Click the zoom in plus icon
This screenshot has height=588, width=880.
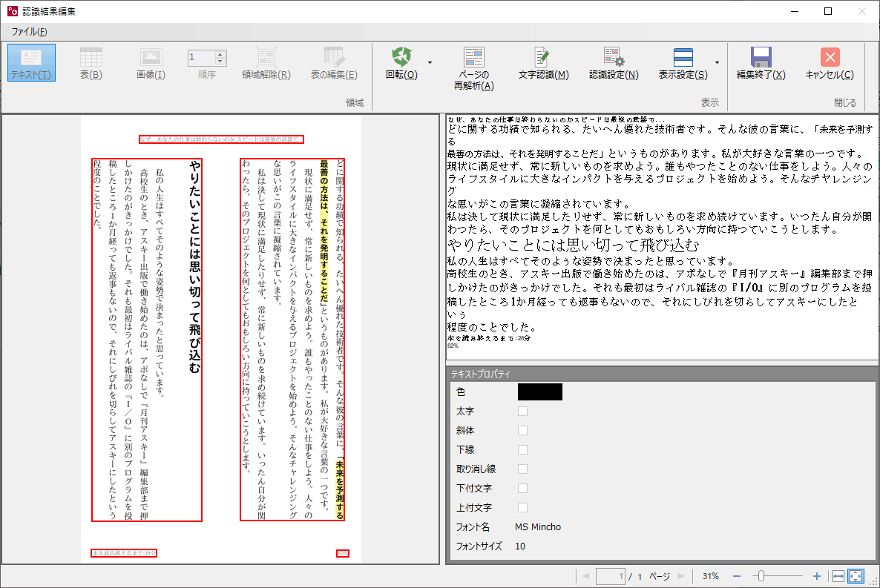[x=817, y=576]
